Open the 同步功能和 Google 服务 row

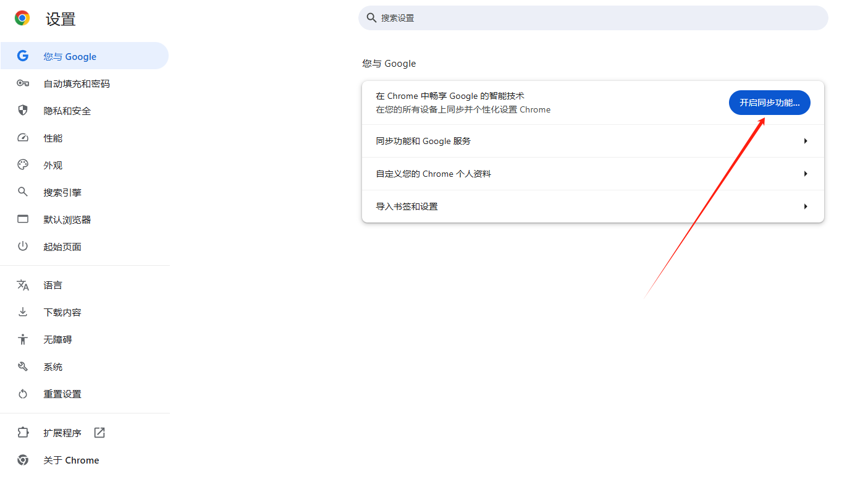pyautogui.click(x=593, y=141)
